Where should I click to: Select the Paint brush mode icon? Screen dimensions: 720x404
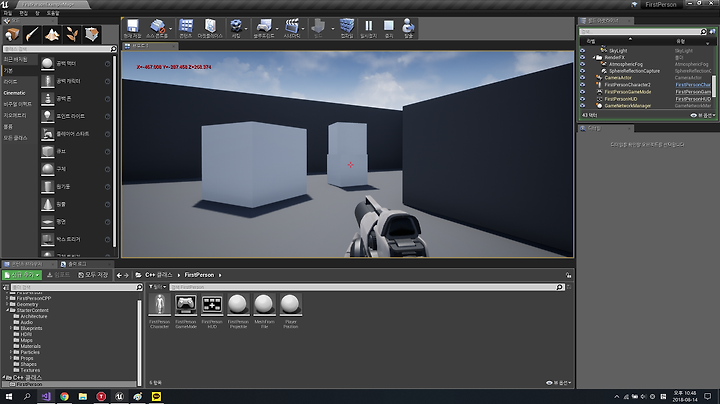(x=32, y=34)
